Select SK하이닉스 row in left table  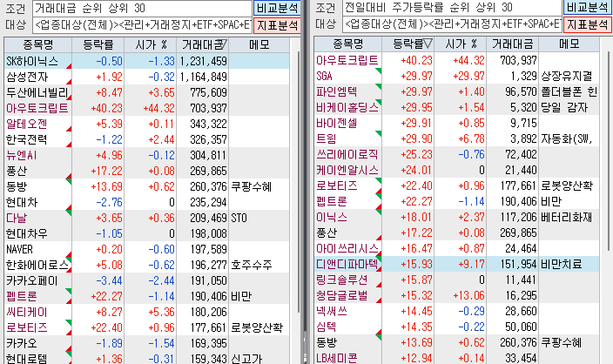coord(146,61)
